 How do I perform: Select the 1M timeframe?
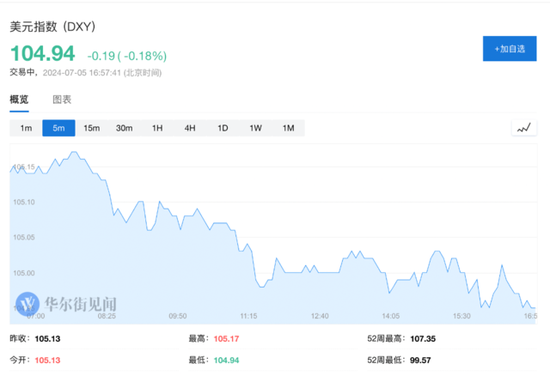pyautogui.click(x=288, y=128)
